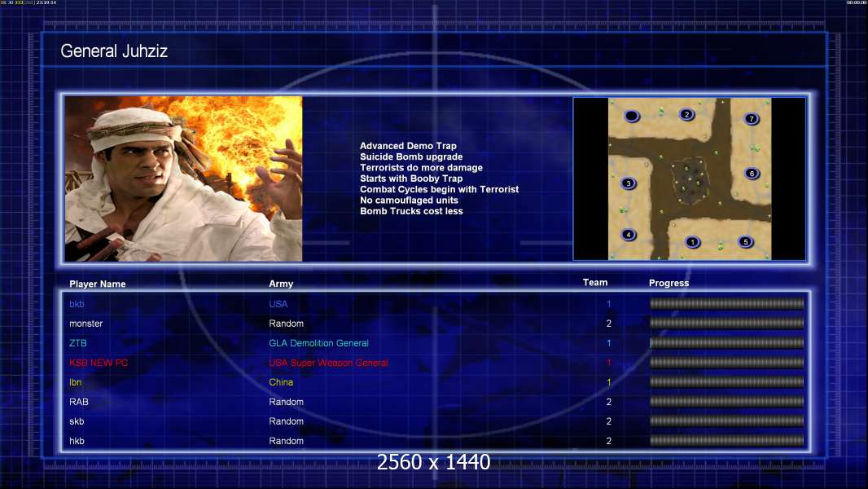Viewport: 868px width, 489px height.
Task: Click the "General Juhziz" title text
Action: tap(114, 51)
